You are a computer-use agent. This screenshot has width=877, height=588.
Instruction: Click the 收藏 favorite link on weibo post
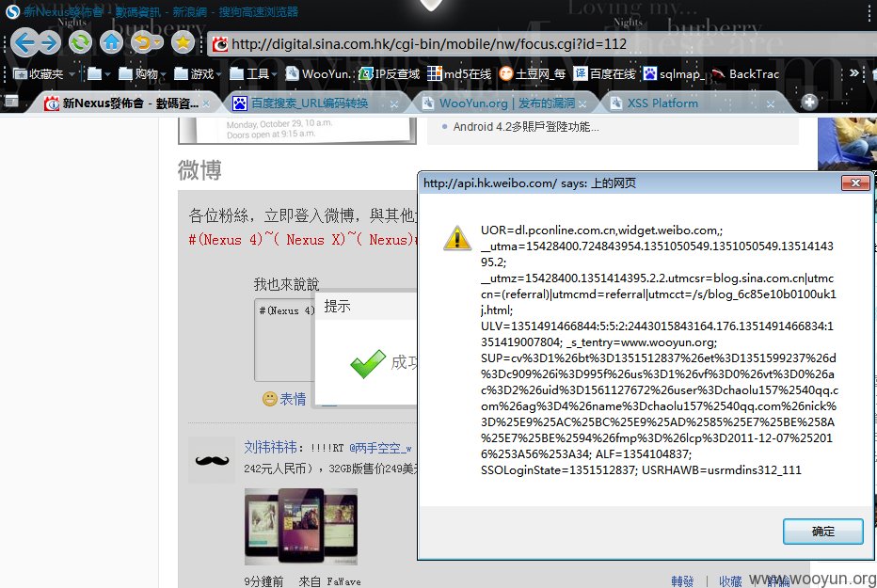pyautogui.click(x=730, y=581)
